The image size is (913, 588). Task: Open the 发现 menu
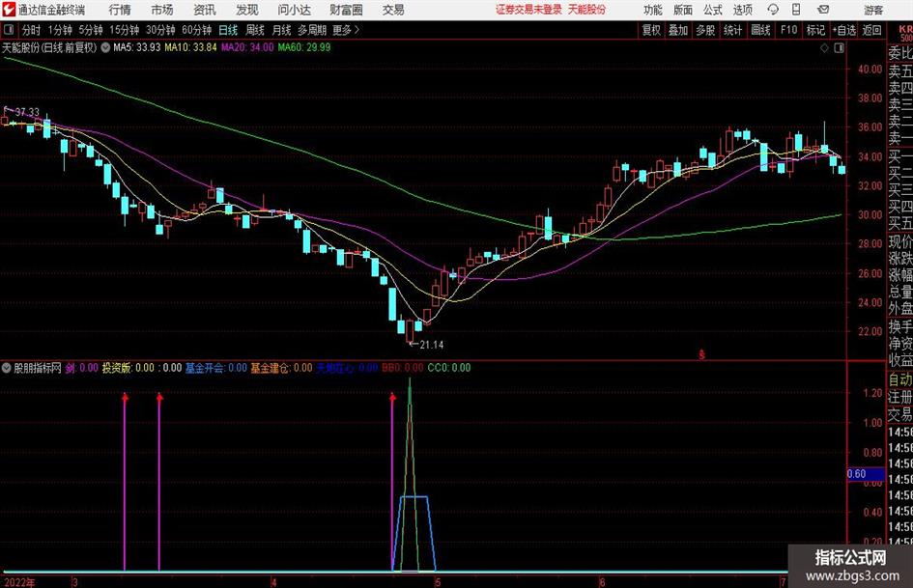(x=247, y=10)
